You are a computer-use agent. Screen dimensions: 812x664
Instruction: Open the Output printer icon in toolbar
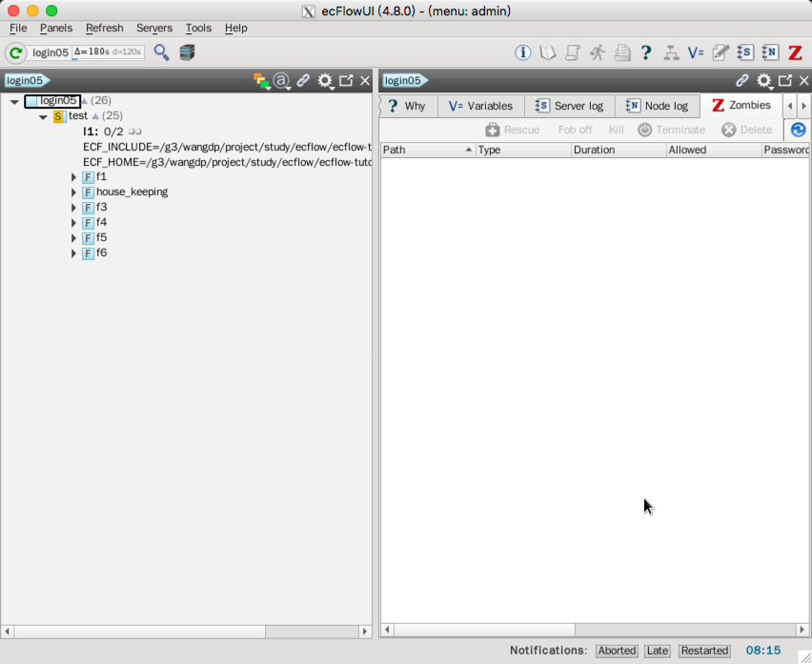tap(622, 52)
